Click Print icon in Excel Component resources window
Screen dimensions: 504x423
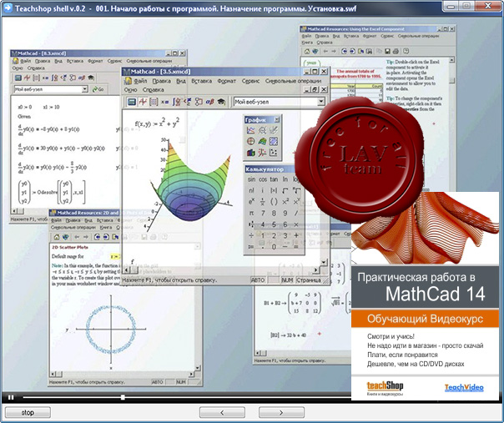tap(396, 51)
